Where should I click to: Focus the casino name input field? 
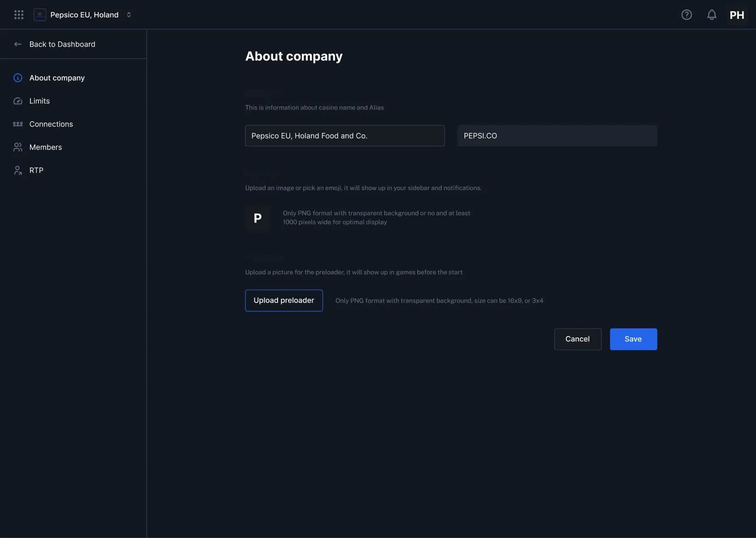click(x=344, y=136)
